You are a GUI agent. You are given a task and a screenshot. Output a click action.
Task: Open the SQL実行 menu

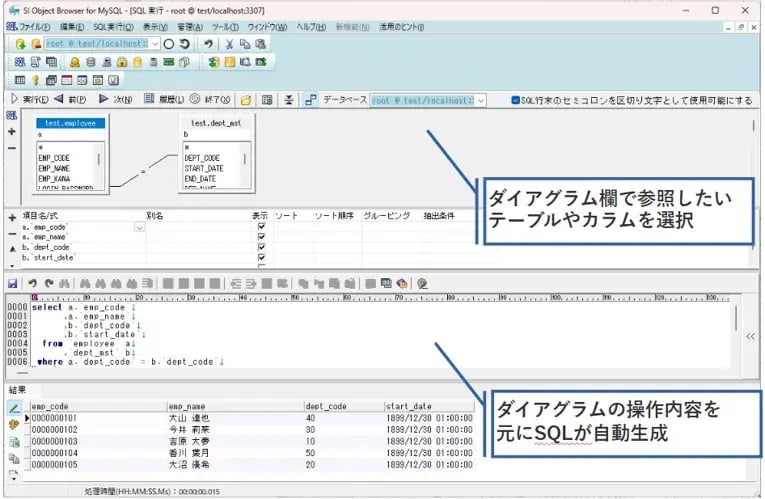[113, 25]
